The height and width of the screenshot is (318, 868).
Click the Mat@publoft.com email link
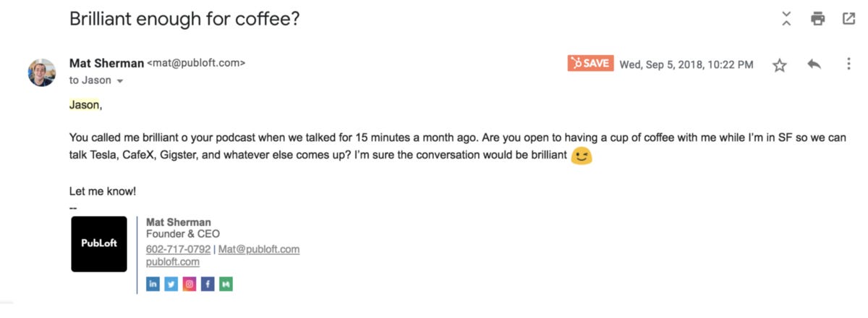tap(259, 249)
